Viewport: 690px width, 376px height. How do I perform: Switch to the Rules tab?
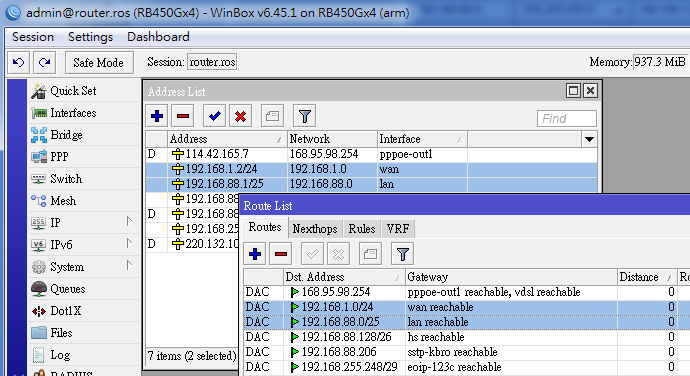pos(362,229)
